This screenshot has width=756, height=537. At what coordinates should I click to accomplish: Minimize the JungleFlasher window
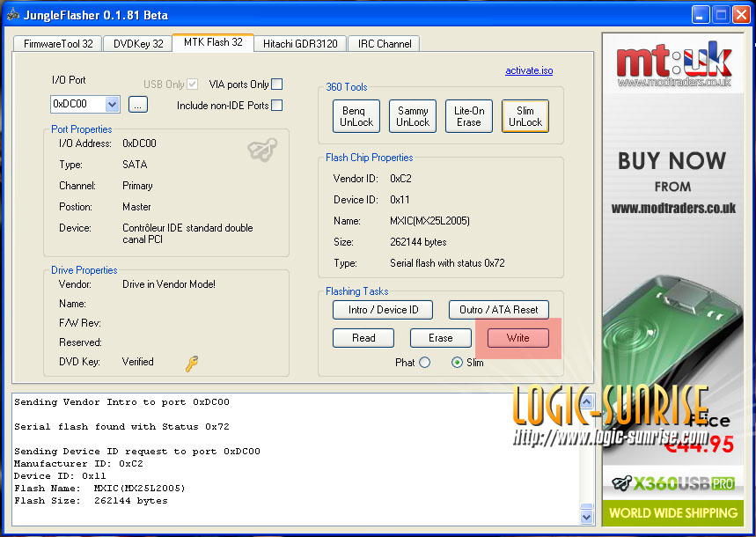(x=700, y=15)
